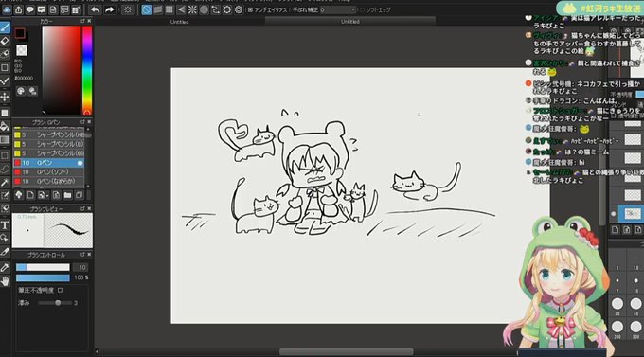Enable the vanishing point snap guide
Screen dimensions: 644x357
pyautogui.click(x=181, y=9)
